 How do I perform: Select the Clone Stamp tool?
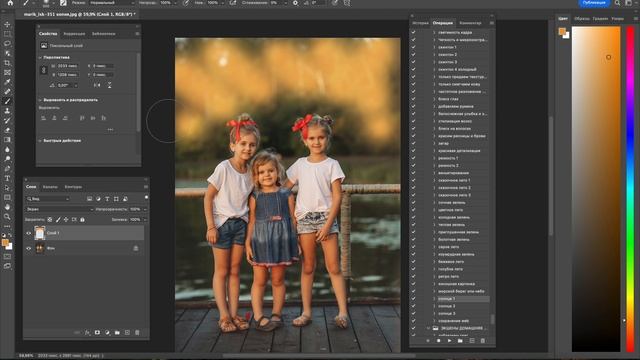7,111
